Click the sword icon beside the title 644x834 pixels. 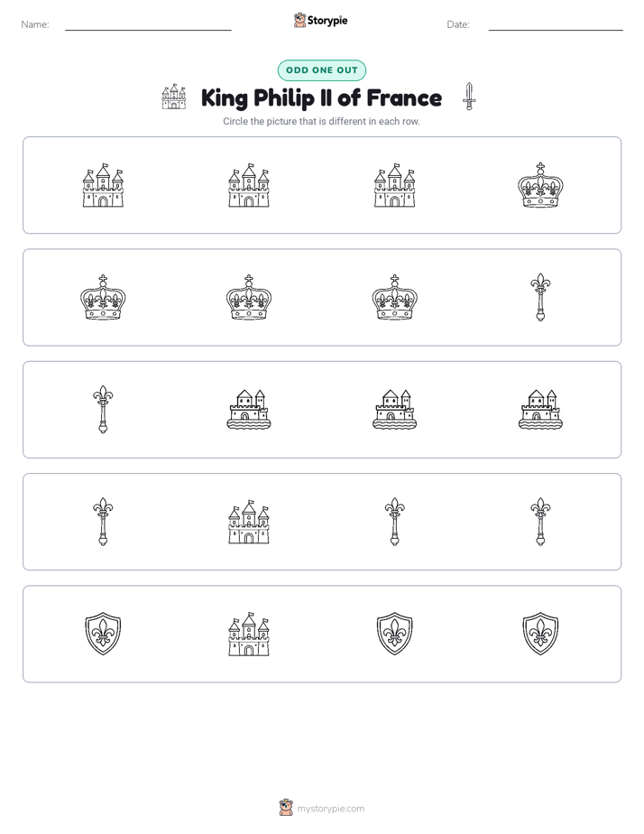click(x=469, y=97)
